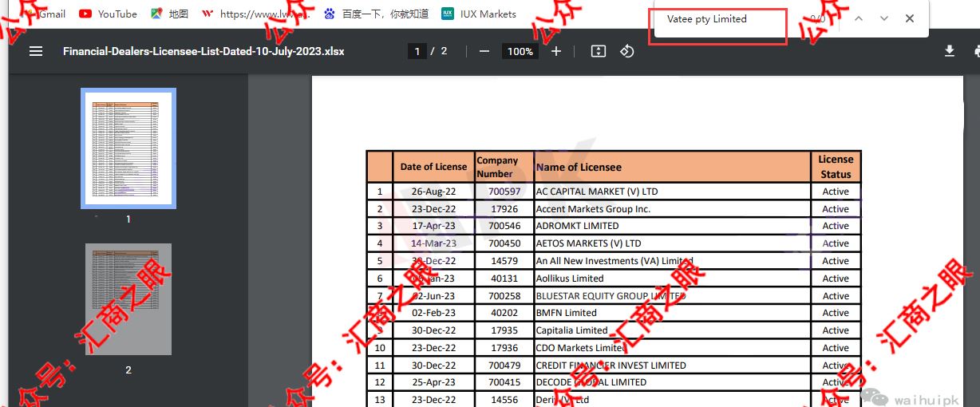
Task: Click company number 700450
Action: point(504,243)
